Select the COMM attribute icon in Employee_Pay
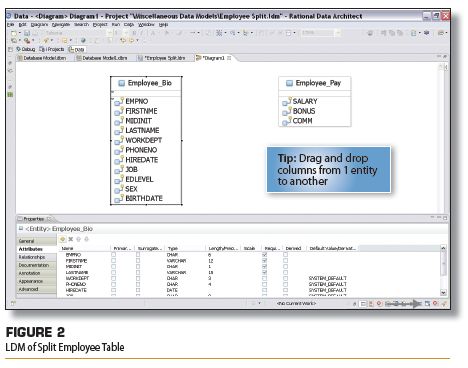468x368 pixels. [x=286, y=121]
